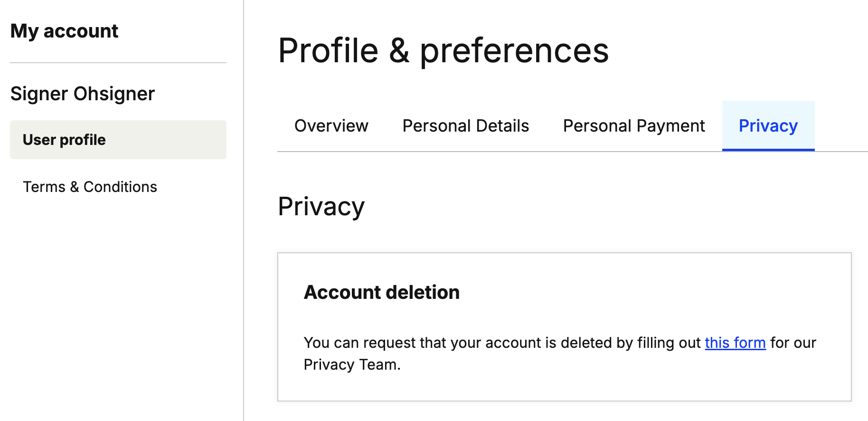
Task: Select the Personal Payment tab
Action: pyautogui.click(x=633, y=126)
